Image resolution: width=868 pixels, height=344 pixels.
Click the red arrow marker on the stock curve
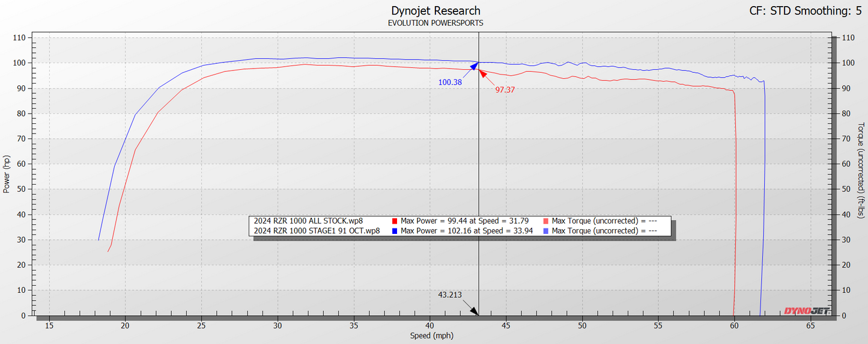pos(483,74)
